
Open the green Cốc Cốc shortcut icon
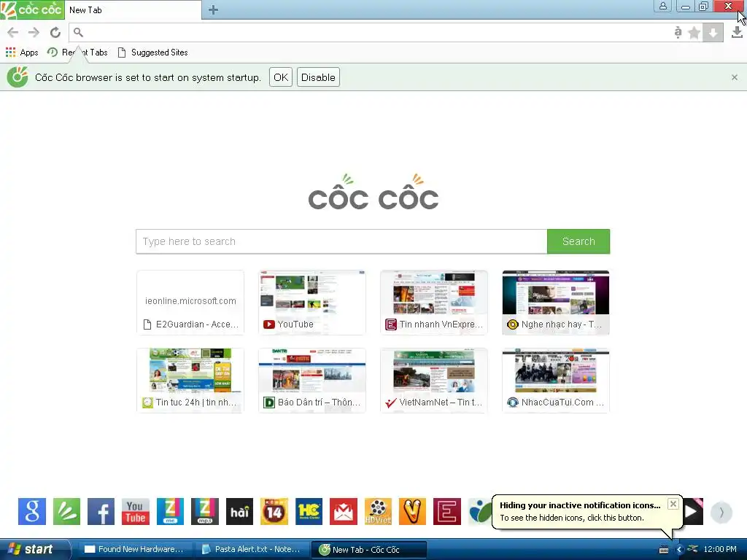66,511
